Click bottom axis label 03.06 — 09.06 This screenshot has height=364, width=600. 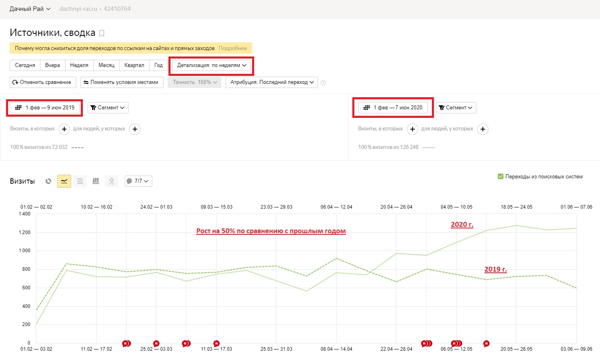click(x=577, y=349)
